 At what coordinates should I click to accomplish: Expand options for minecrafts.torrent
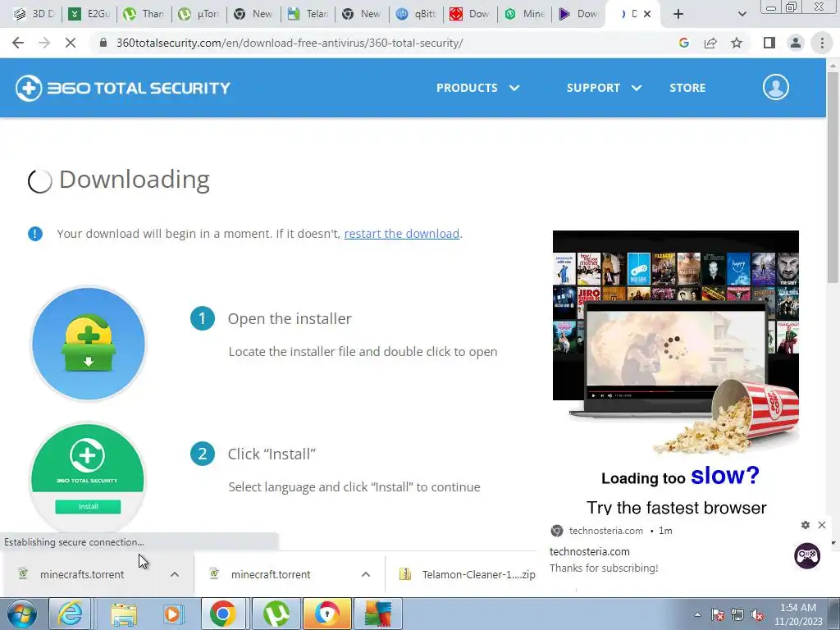click(175, 574)
